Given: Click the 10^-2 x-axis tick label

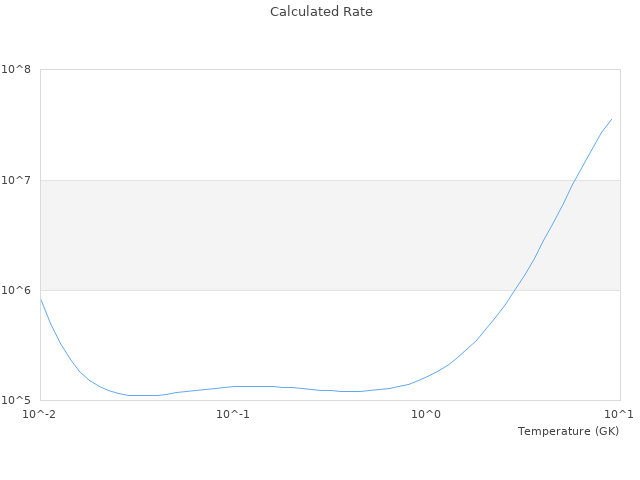Looking at the screenshot, I should pos(40,414).
